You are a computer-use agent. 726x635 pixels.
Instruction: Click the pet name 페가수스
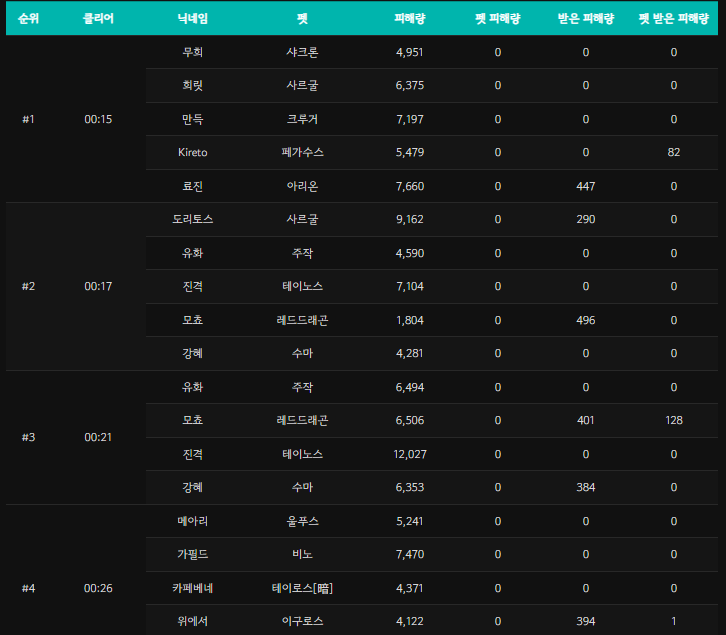click(302, 152)
